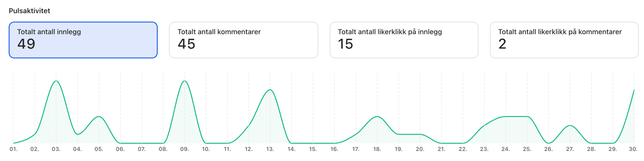Click the 10. axis label
Viewport: 644px width, 161px height.
click(206, 149)
